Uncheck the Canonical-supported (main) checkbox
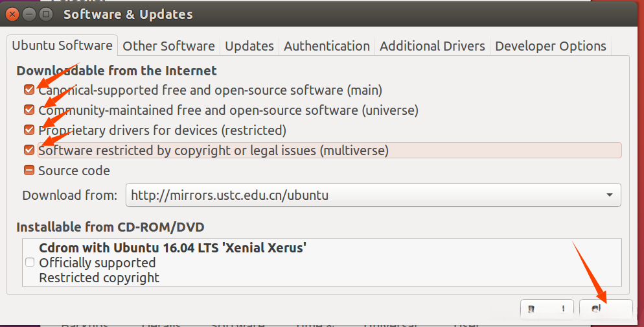Viewport: 644px width, 327px height. click(x=29, y=90)
